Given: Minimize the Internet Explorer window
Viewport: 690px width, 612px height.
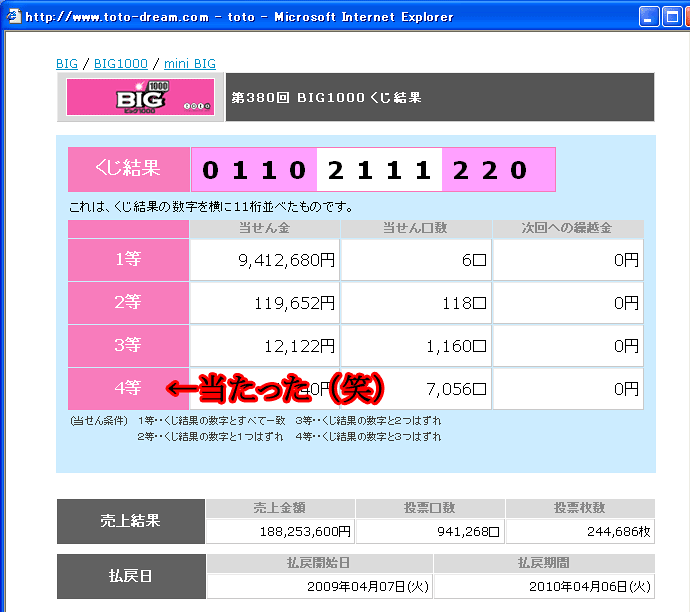Looking at the screenshot, I should point(649,17).
